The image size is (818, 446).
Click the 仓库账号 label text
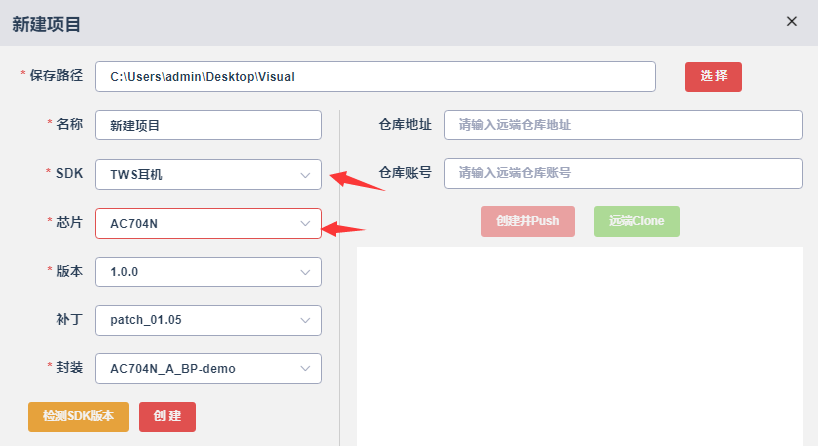coord(405,173)
